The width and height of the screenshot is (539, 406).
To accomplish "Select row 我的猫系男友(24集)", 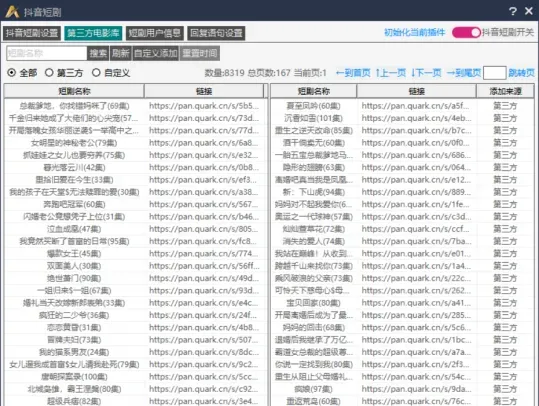I will [x=74, y=352].
